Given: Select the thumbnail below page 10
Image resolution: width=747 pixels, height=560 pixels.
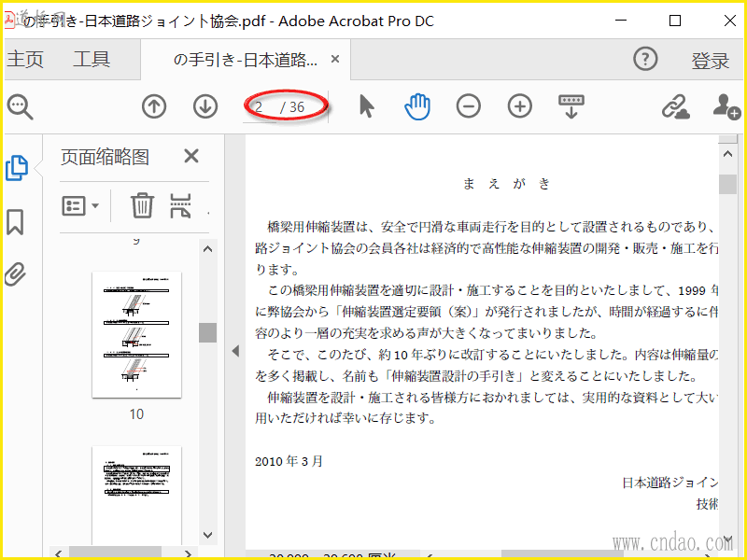Looking at the screenshot, I should (136, 496).
